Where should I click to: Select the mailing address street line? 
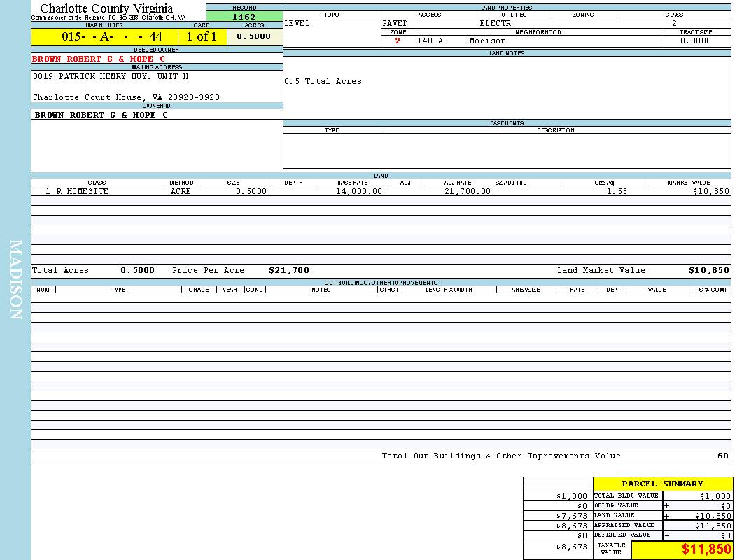coord(111,76)
